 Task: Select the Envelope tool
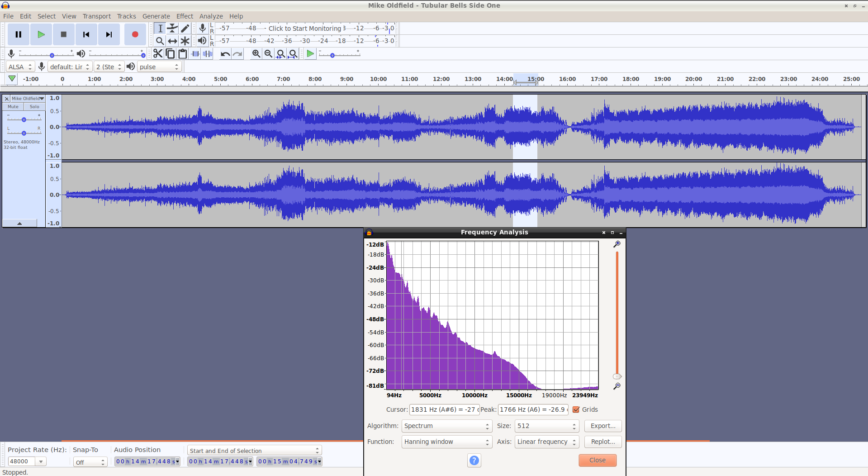click(172, 28)
